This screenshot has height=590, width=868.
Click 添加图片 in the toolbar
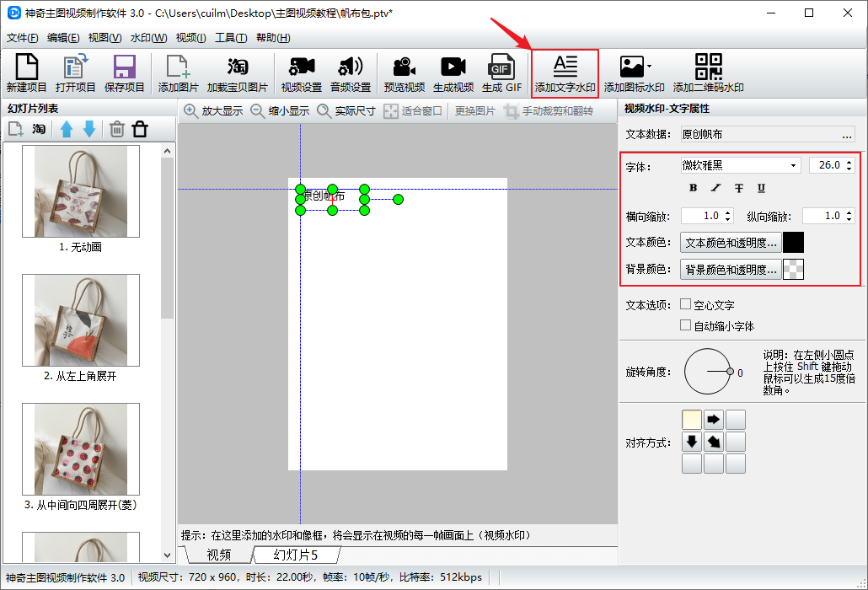click(x=179, y=73)
